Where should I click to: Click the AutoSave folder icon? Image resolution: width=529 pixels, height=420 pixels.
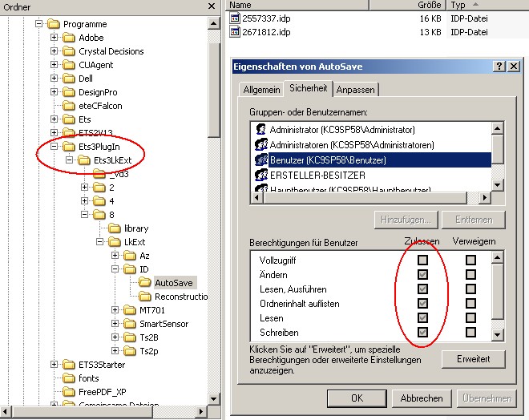point(144,283)
